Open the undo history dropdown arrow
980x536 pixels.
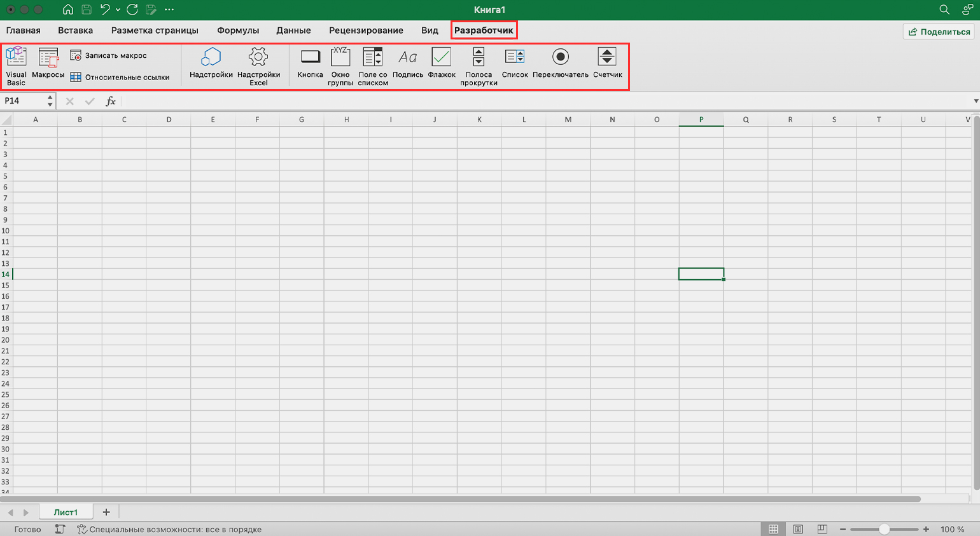[118, 10]
